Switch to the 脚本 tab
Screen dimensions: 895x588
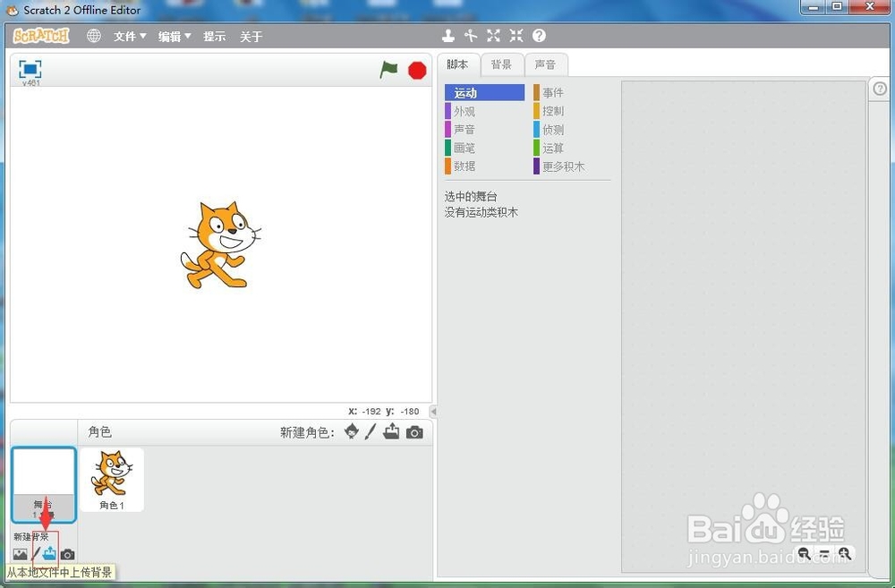click(x=457, y=64)
